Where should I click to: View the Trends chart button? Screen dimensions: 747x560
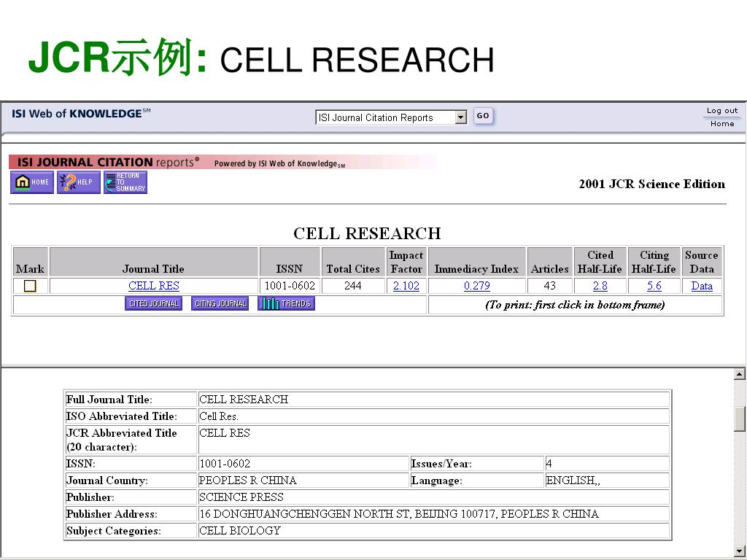[286, 303]
